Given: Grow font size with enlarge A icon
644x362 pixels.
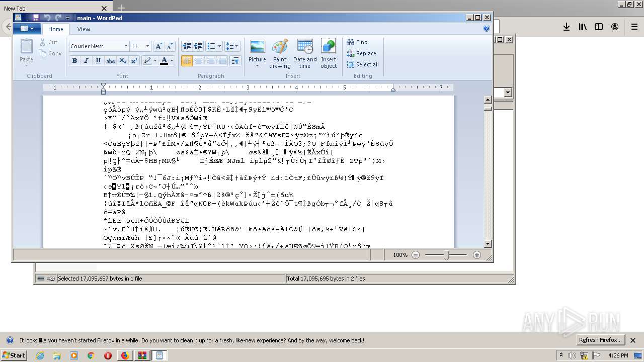Looking at the screenshot, I should [x=158, y=46].
